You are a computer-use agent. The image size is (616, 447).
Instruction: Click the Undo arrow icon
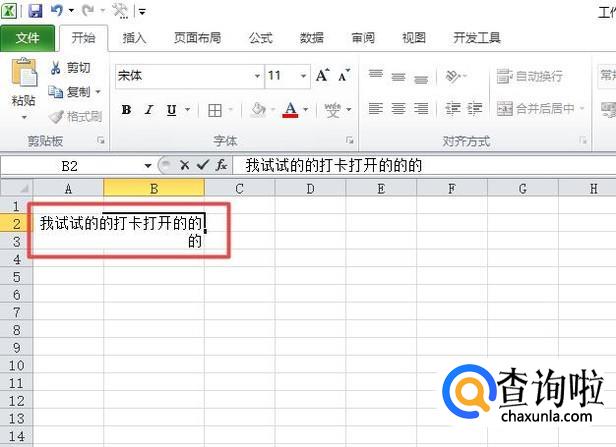57,11
